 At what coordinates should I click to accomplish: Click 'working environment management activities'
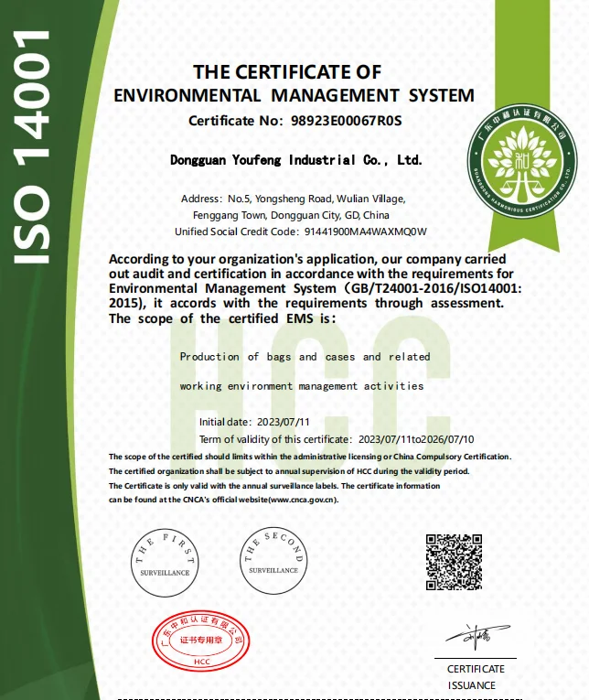pyautogui.click(x=302, y=386)
